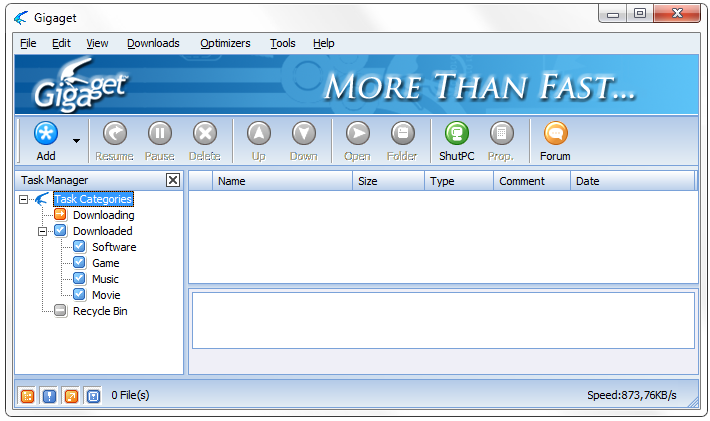Collapse the Downloaded tree node
Screen dimensions: 710x421
pyautogui.click(x=43, y=231)
